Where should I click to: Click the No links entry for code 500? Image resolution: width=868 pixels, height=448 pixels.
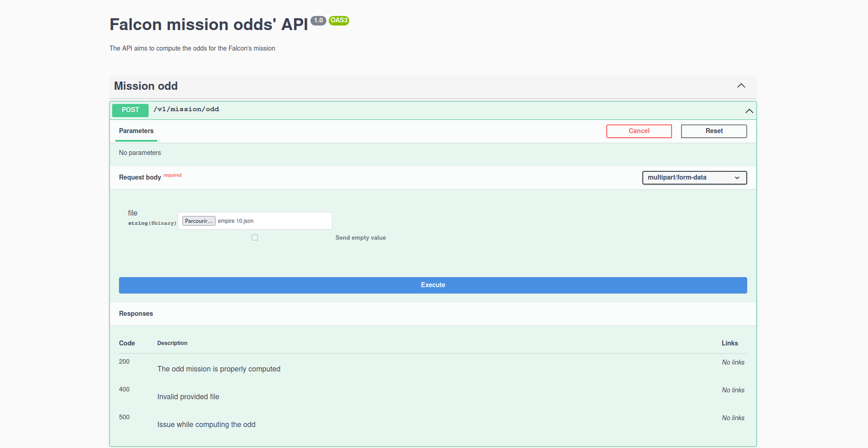tap(733, 418)
